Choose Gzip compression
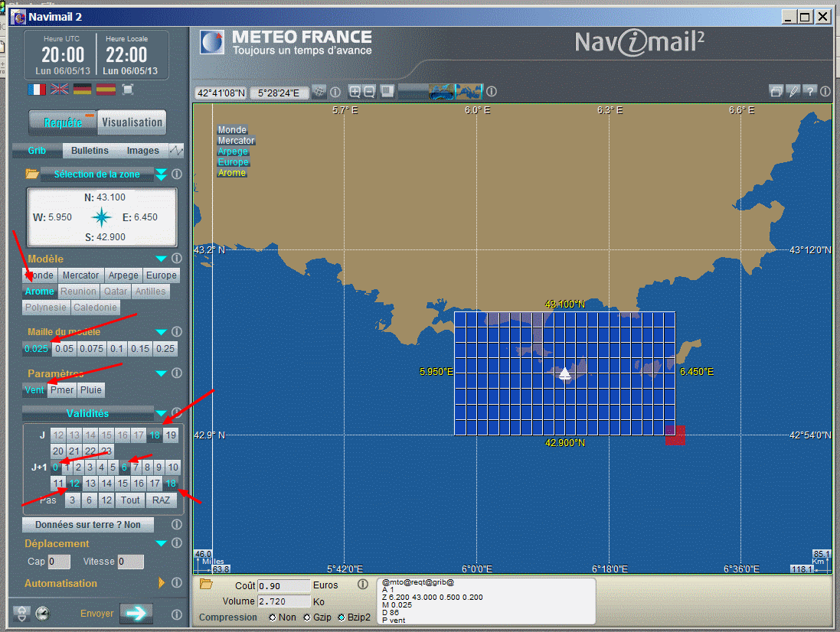This screenshot has width=840, height=632. click(x=307, y=617)
